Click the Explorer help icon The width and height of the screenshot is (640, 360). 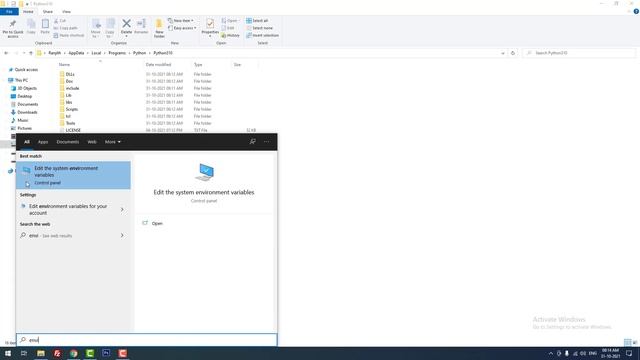click(636, 11)
